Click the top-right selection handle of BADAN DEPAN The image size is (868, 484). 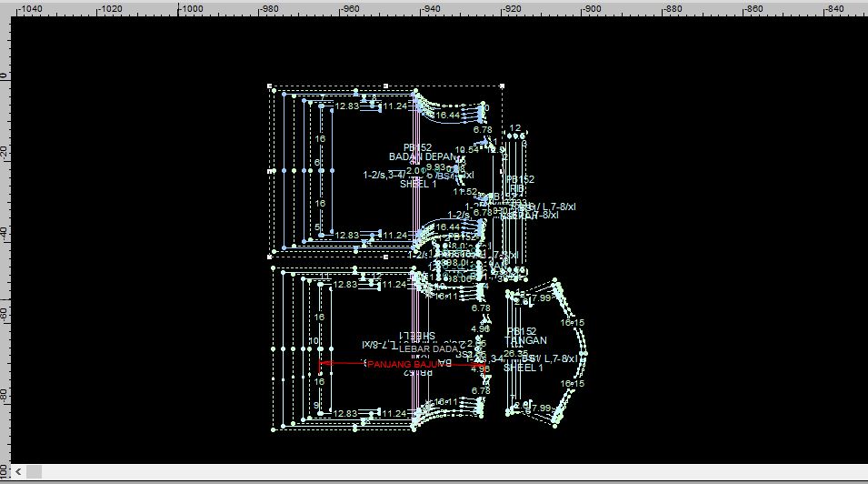coord(504,86)
